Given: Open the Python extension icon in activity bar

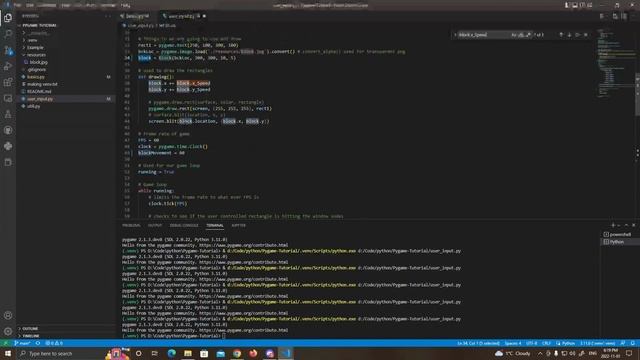Looking at the screenshot, I should click(x=8, y=146).
